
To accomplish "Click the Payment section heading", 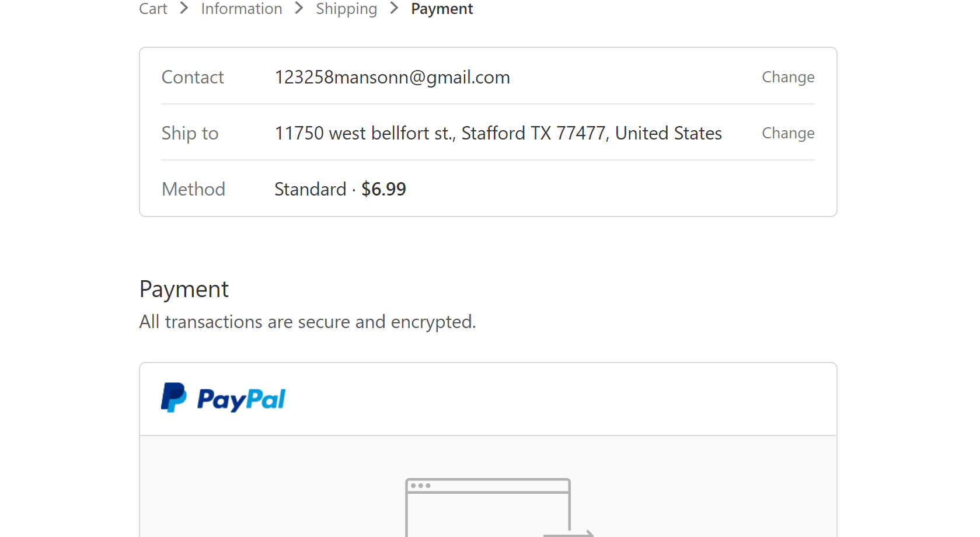I will (184, 290).
